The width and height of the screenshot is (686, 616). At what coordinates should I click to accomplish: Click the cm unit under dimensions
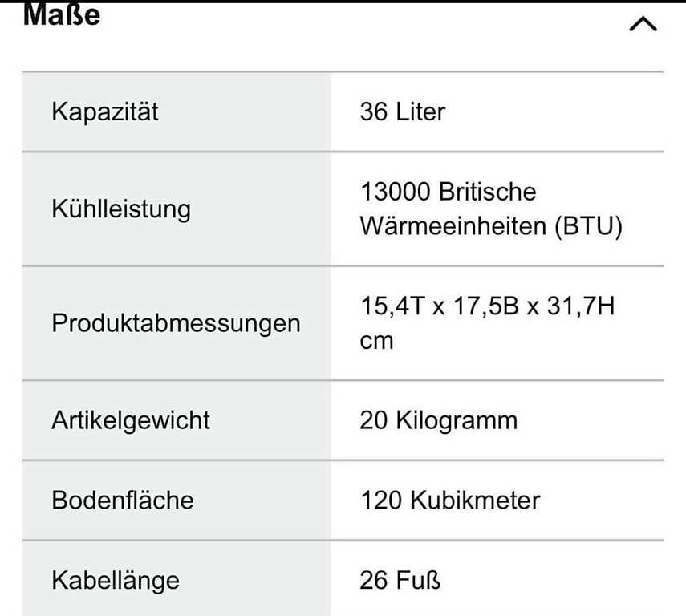(x=376, y=341)
